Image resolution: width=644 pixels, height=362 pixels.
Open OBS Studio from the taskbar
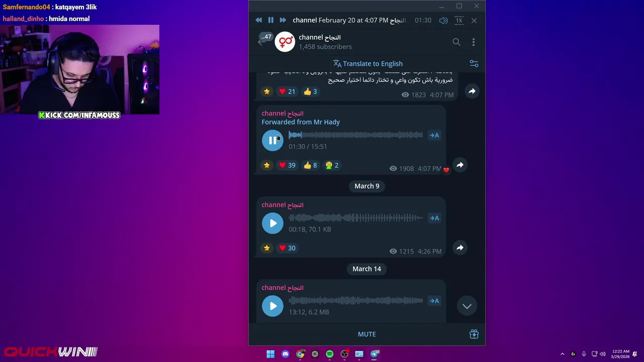pos(345,354)
